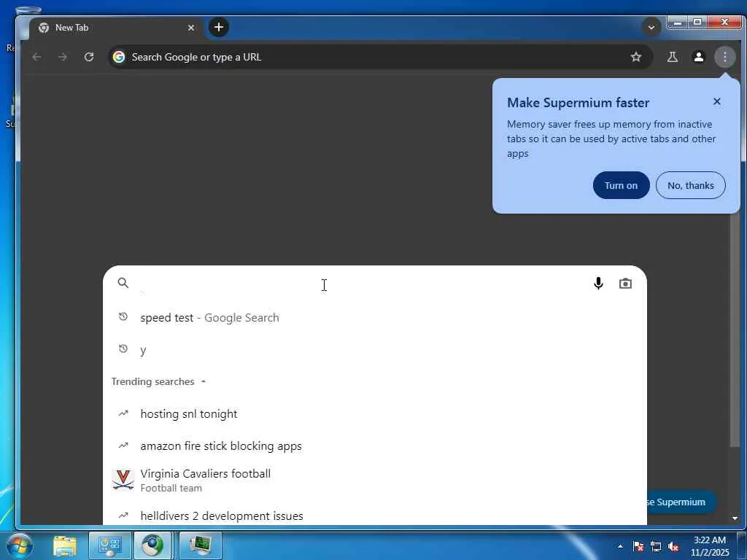Bookmark this tab with the star icon
This screenshot has height=560, width=747.
(636, 57)
